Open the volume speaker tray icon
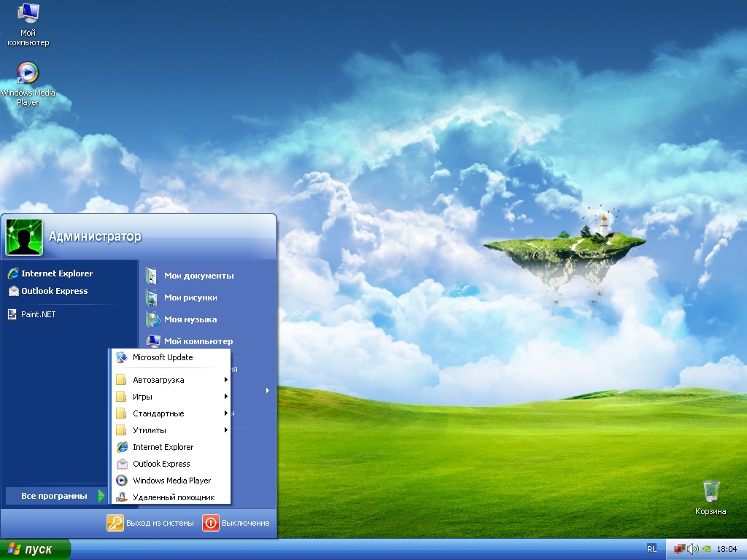The image size is (747, 560). pyautogui.click(x=692, y=549)
